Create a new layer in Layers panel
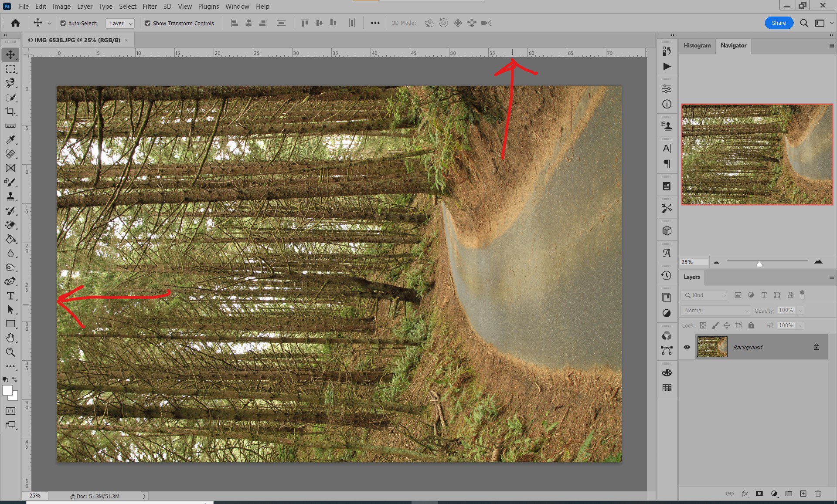Viewport: 837px width, 504px height. 803,494
